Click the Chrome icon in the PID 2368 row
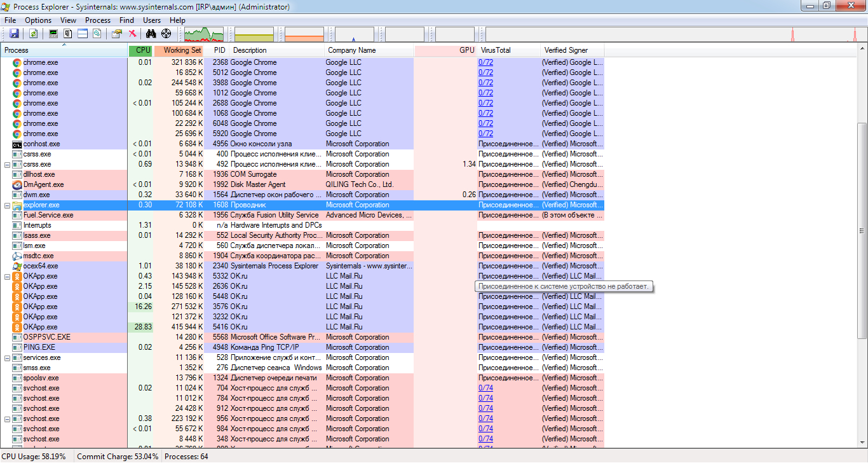Image resolution: width=868 pixels, height=463 pixels. [x=17, y=62]
